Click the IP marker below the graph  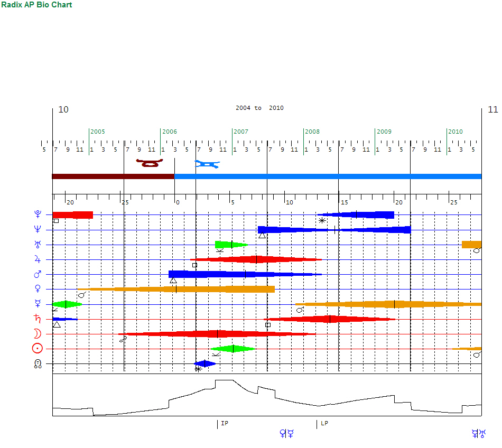(x=225, y=423)
